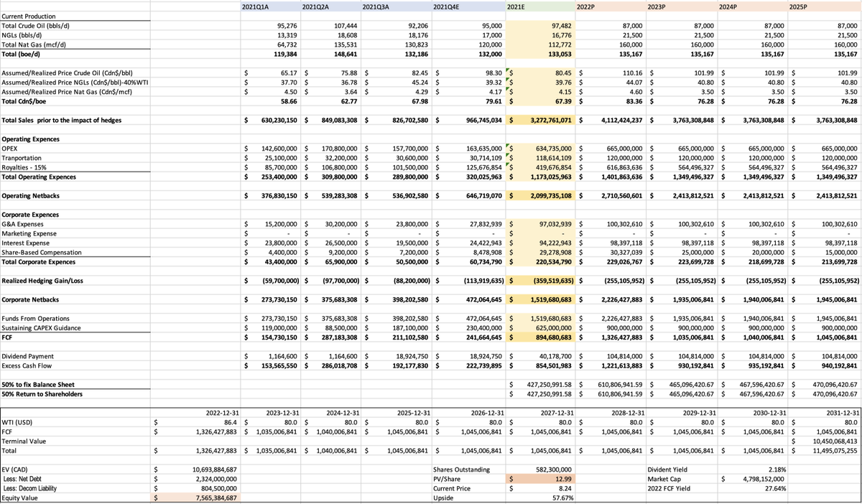Click the WTI (USD) row label
This screenshot has height=504, width=862.
[x=19, y=422]
